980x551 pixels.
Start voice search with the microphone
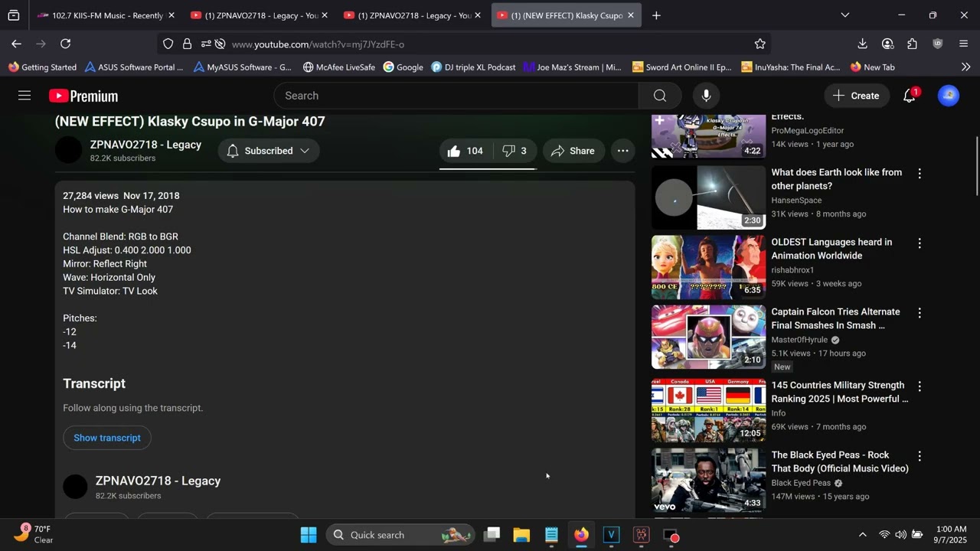coord(706,96)
